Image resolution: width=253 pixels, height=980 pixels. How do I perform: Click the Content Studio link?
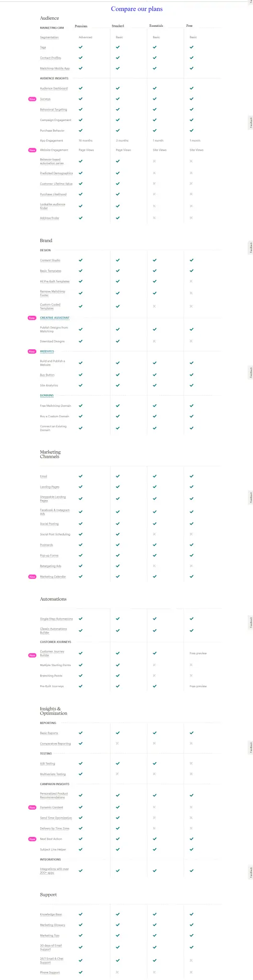pos(50,260)
